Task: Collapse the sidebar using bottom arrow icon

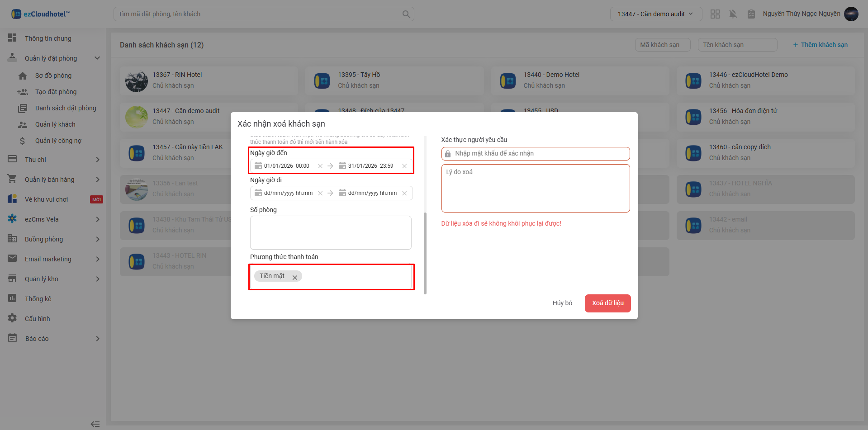Action: (95, 424)
